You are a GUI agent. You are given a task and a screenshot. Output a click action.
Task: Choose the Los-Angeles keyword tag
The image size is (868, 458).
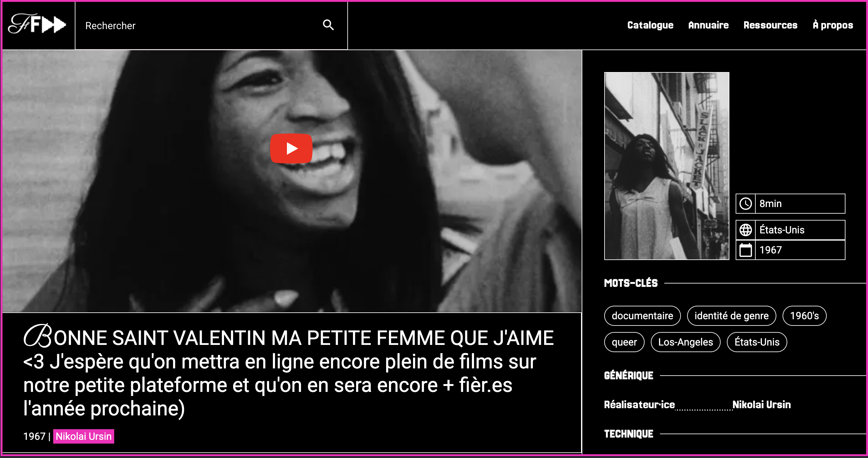click(x=685, y=342)
